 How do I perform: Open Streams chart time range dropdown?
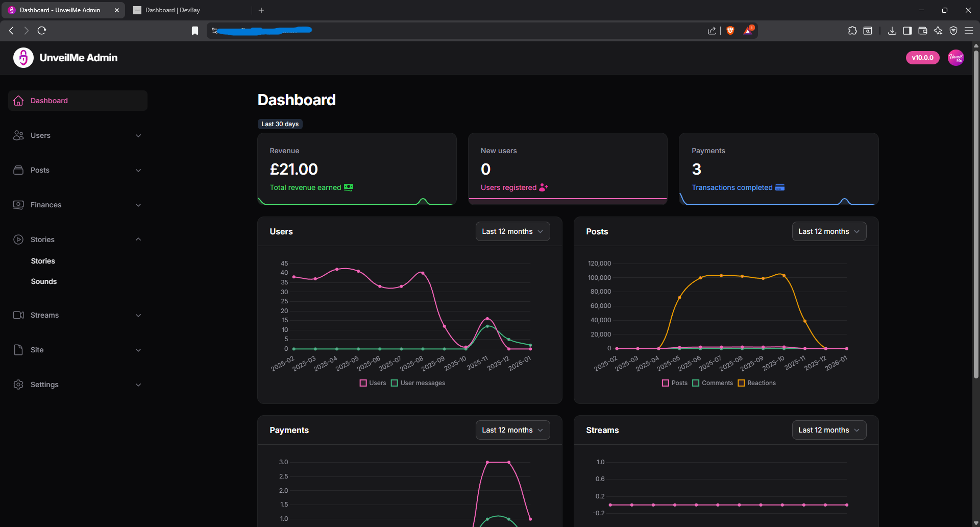click(828, 430)
